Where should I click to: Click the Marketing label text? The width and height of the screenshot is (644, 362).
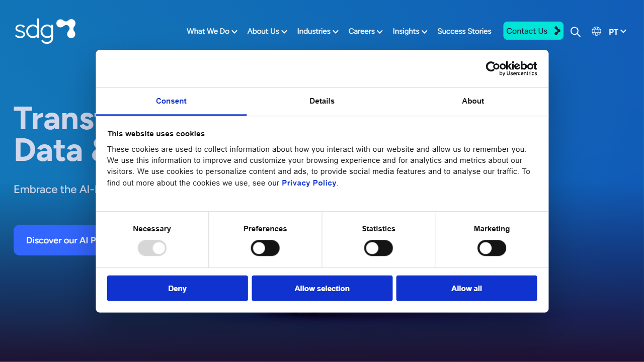[492, 229]
